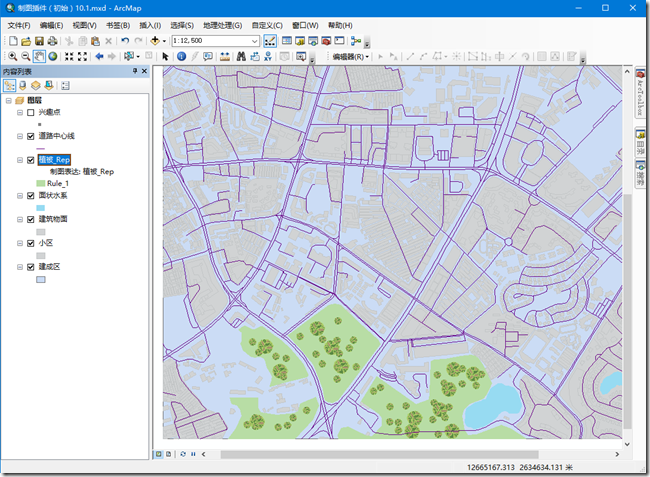Screen dimensions: 650x477
Task: Refresh the map view
Action: tap(183, 454)
